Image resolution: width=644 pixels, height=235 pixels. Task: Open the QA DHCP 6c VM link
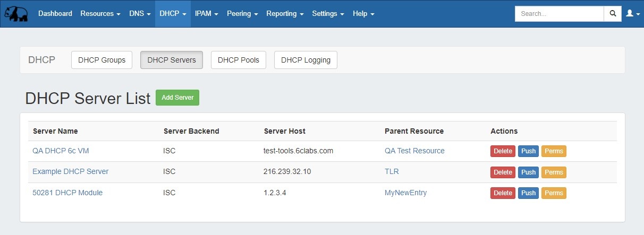[x=61, y=151]
